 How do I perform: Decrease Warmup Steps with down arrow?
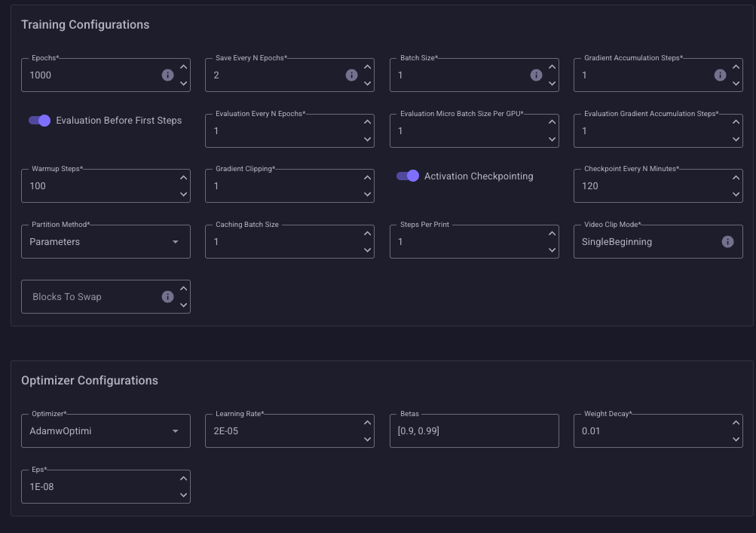pyautogui.click(x=183, y=195)
